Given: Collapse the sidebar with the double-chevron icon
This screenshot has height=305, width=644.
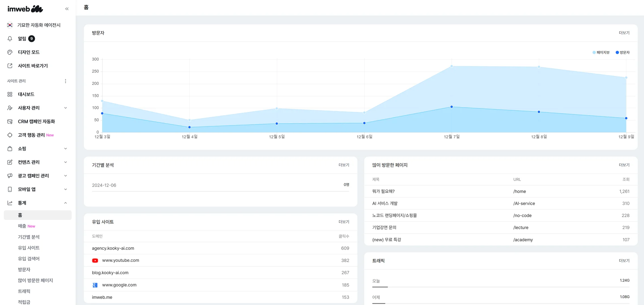Looking at the screenshot, I should (67, 9).
